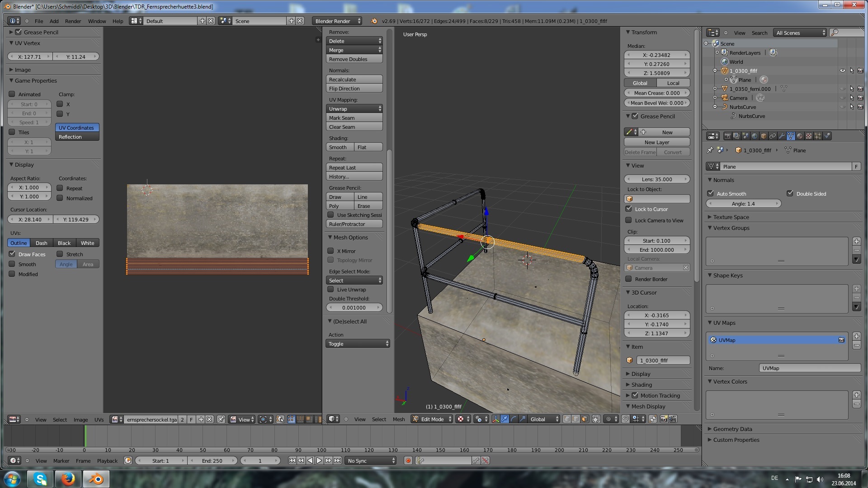Open the Texture properties checker icon
The width and height of the screenshot is (868, 488).
click(809, 136)
